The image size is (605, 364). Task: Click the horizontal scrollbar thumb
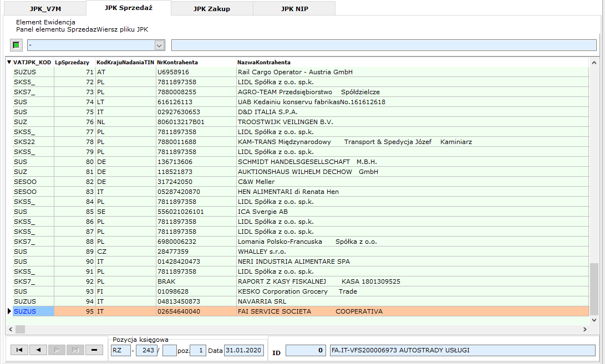tap(20, 329)
